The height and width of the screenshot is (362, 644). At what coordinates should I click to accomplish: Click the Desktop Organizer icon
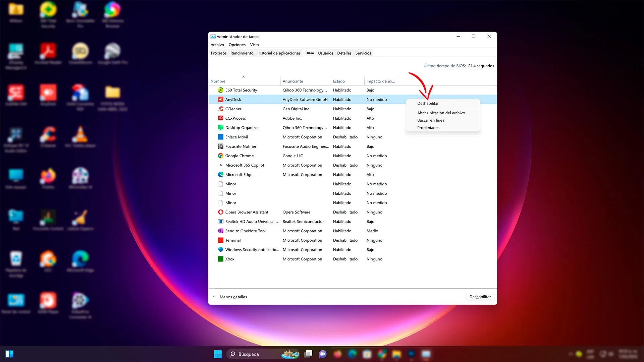coord(220,128)
